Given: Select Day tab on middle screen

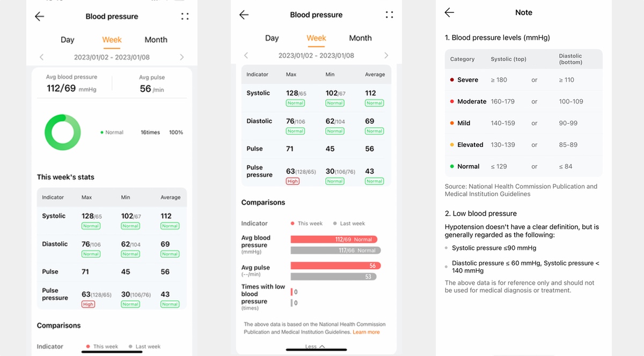Looking at the screenshot, I should [x=272, y=38].
